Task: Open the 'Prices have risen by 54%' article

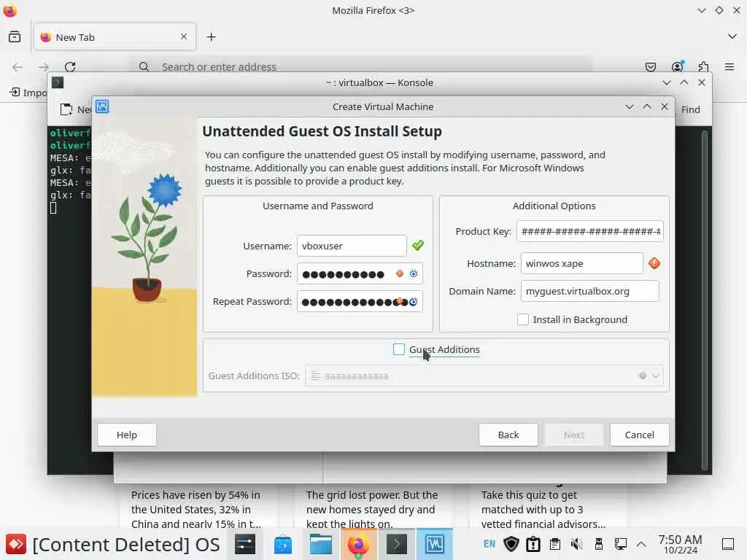Action: point(196,509)
